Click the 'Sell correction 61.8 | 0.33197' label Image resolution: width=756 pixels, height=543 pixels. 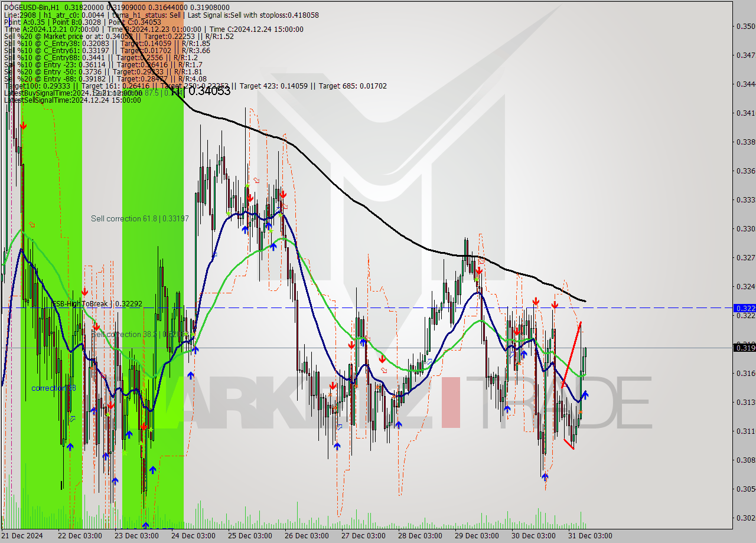click(140, 219)
